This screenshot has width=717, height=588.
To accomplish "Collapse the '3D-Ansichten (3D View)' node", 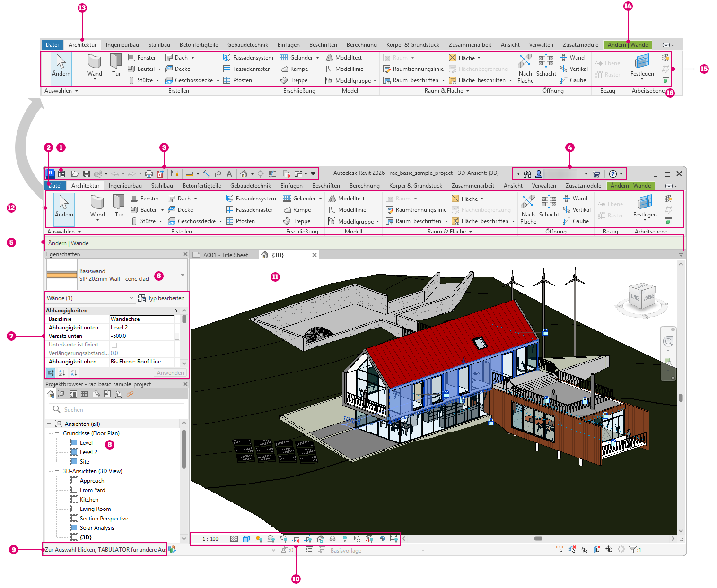I will (57, 471).
